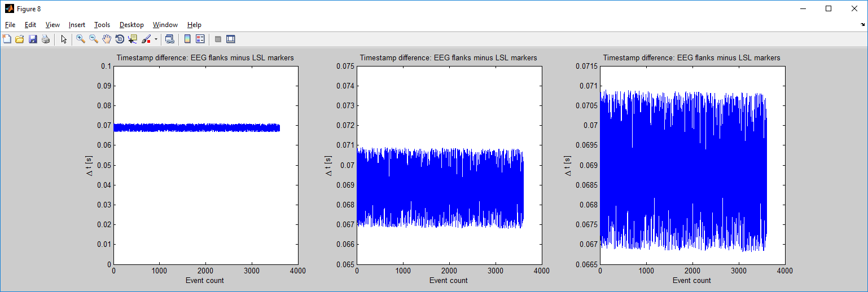
Task: Open the Tools menu
Action: [102, 25]
